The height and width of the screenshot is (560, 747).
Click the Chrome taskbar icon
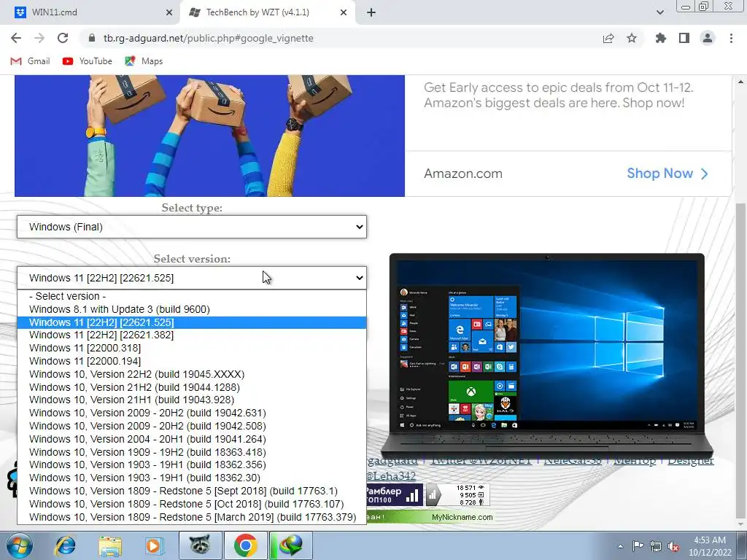pyautogui.click(x=245, y=545)
